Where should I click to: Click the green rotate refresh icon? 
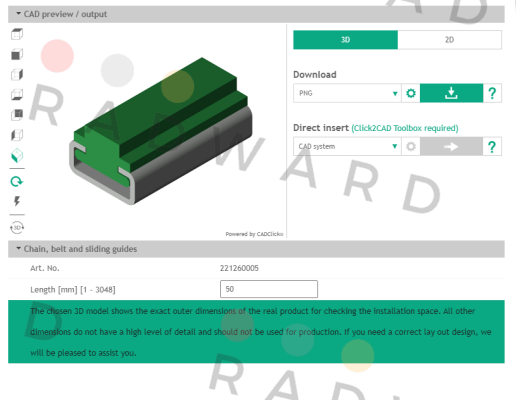(17, 182)
